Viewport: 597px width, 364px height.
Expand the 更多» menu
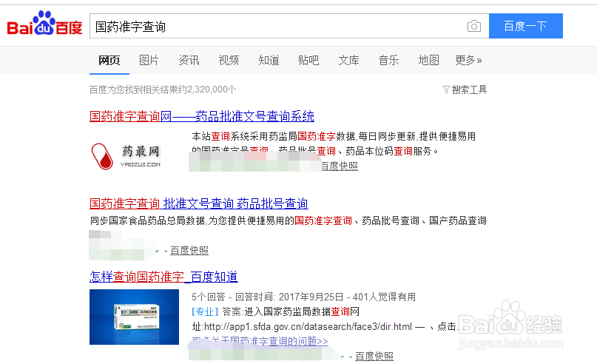click(x=469, y=60)
